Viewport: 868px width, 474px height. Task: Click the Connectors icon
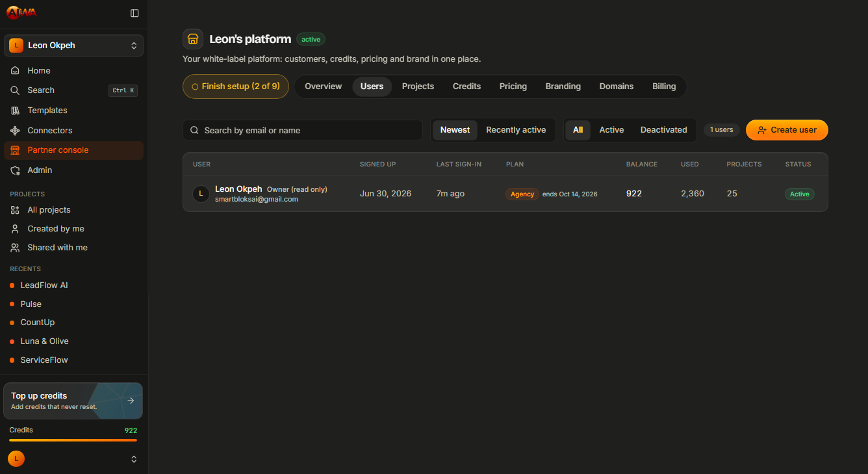click(16, 131)
